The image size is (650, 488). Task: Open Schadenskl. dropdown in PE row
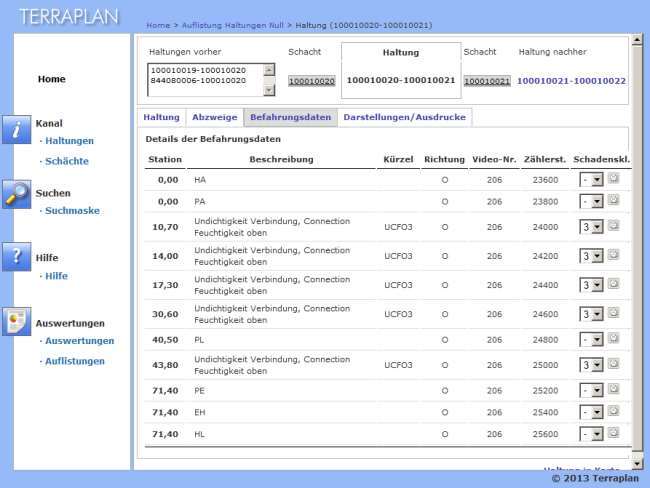coord(592,391)
